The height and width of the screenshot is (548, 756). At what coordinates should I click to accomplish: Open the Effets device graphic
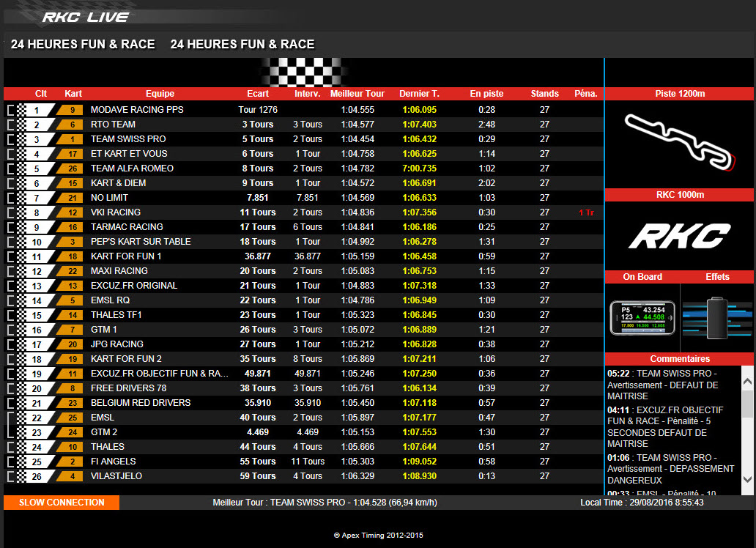pos(717,318)
